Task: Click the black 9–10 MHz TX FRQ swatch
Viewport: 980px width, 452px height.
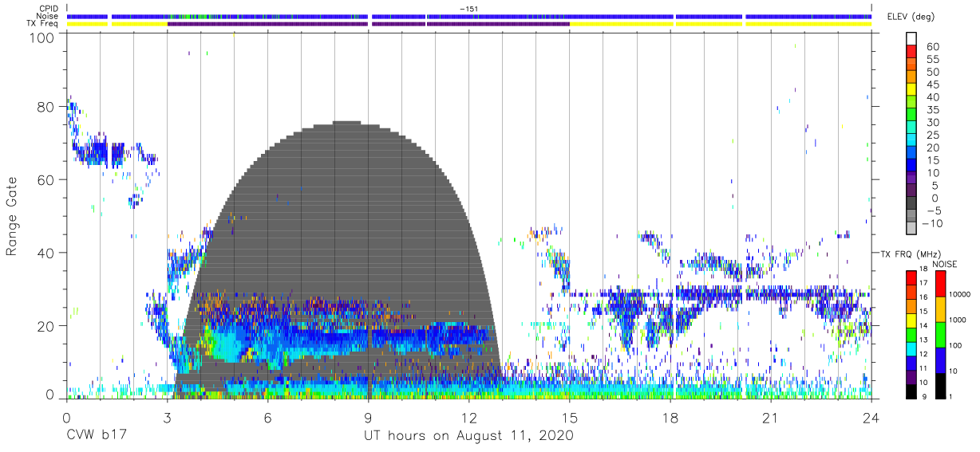Action: click(911, 390)
